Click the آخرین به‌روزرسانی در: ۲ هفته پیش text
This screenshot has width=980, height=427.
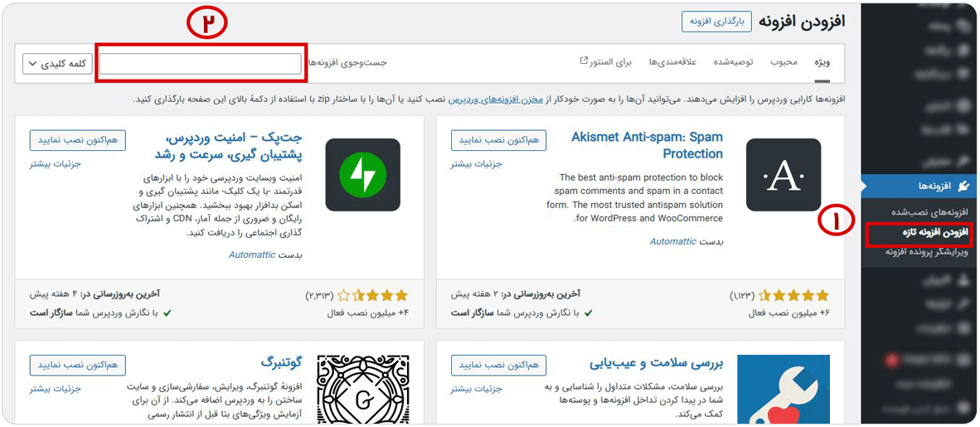pos(516,294)
